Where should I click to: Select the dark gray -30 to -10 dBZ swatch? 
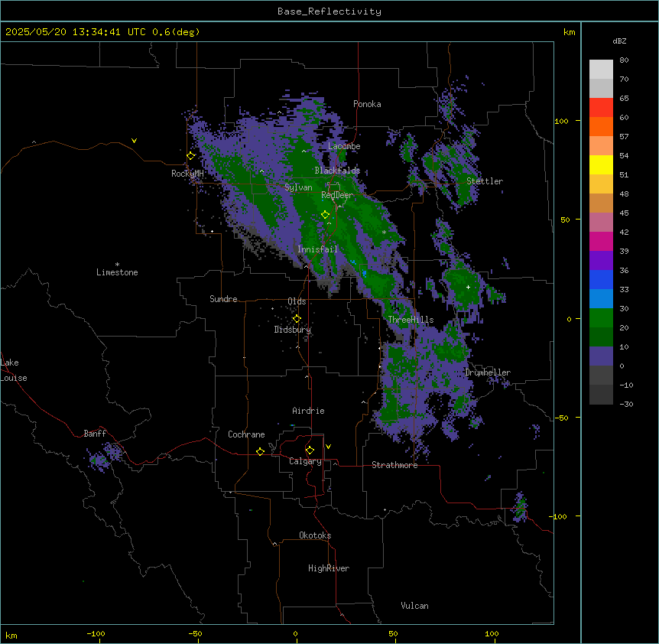[601, 395]
